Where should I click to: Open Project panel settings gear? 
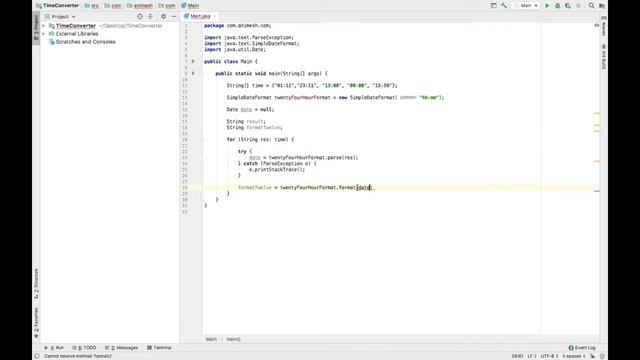(x=163, y=16)
